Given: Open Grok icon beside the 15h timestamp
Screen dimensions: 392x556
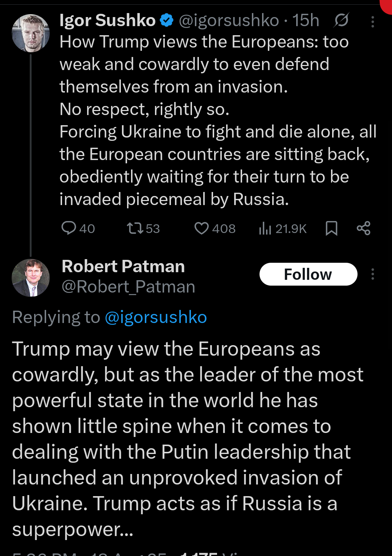Looking at the screenshot, I should click(341, 20).
